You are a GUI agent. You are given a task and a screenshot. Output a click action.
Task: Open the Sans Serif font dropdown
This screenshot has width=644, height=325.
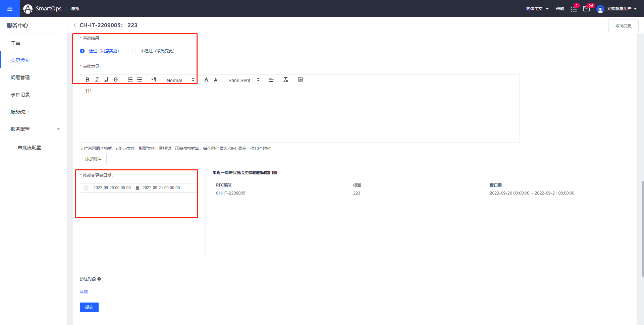[x=244, y=80]
